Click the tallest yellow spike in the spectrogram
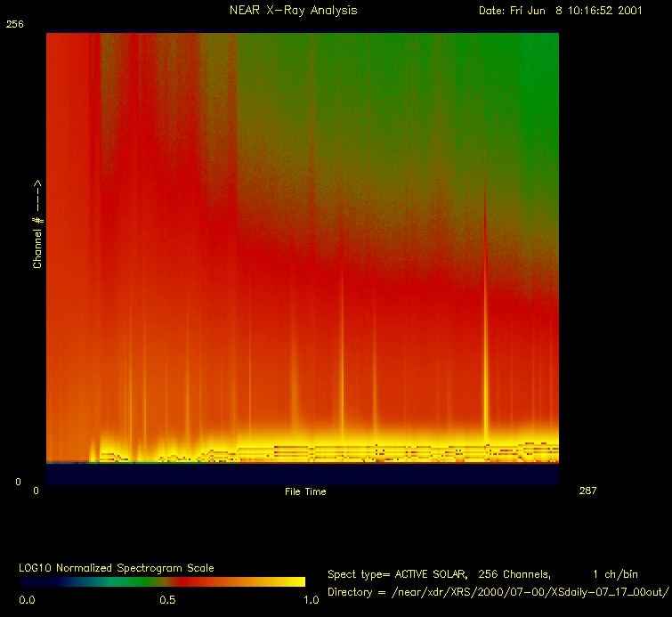The width and height of the screenshot is (672, 617). tap(485, 356)
